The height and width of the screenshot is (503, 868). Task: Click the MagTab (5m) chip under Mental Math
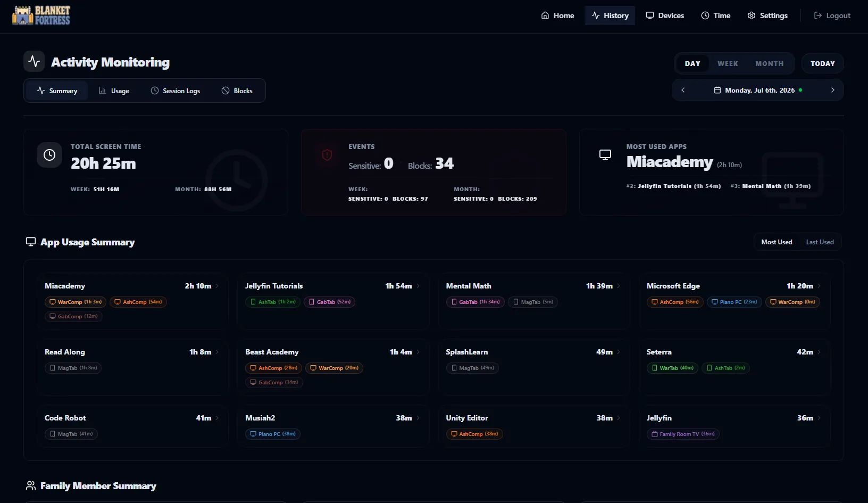pos(533,302)
